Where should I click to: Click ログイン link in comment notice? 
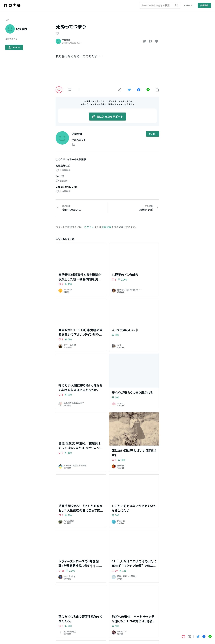pos(89,227)
